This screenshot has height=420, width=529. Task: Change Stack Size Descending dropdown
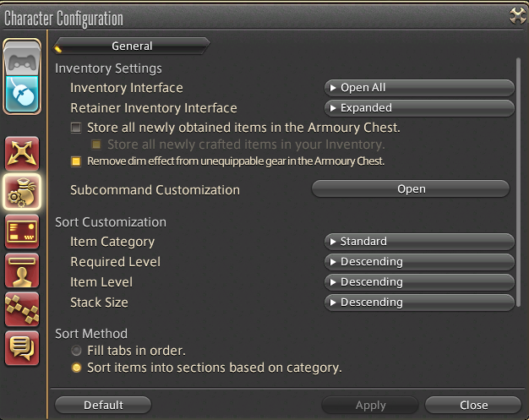click(x=419, y=303)
